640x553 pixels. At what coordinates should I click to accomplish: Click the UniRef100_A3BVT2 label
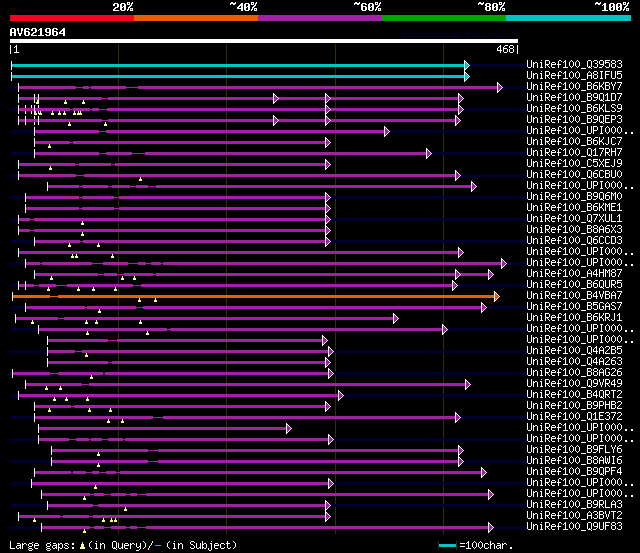[574, 515]
